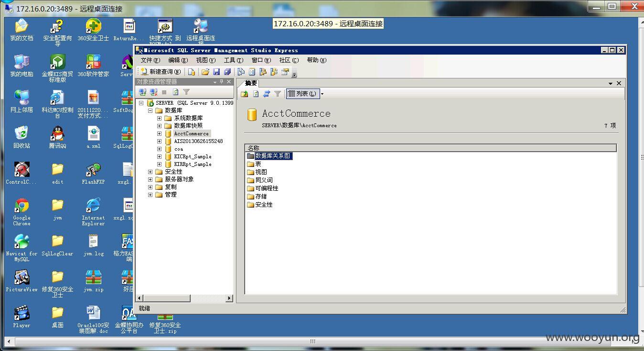Expand the KICRpt_Sample database node

[x=159, y=156]
